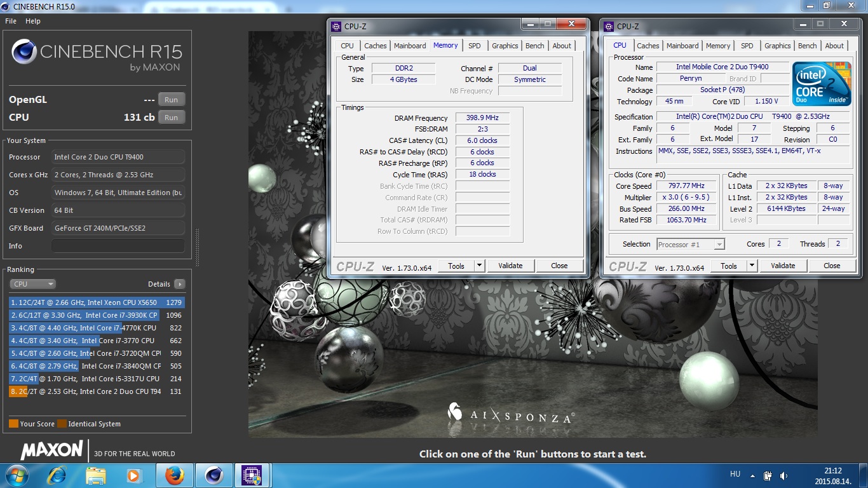Open Graphics tab in left CPU-Z window
This screenshot has width=868, height=488.
tap(505, 46)
